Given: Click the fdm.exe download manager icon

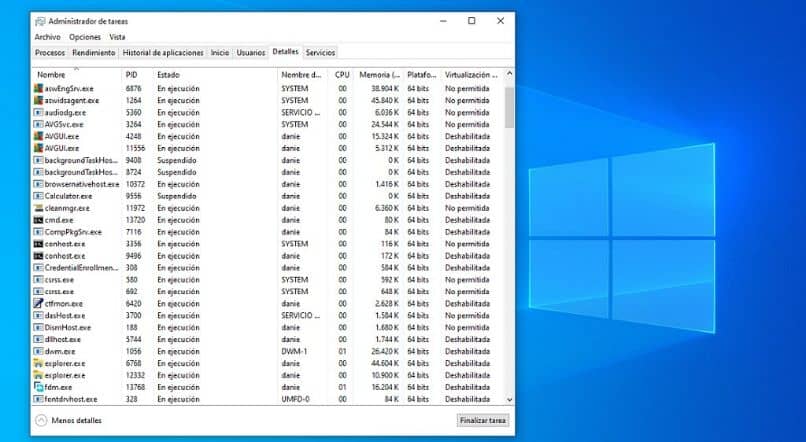Looking at the screenshot, I should (38, 387).
